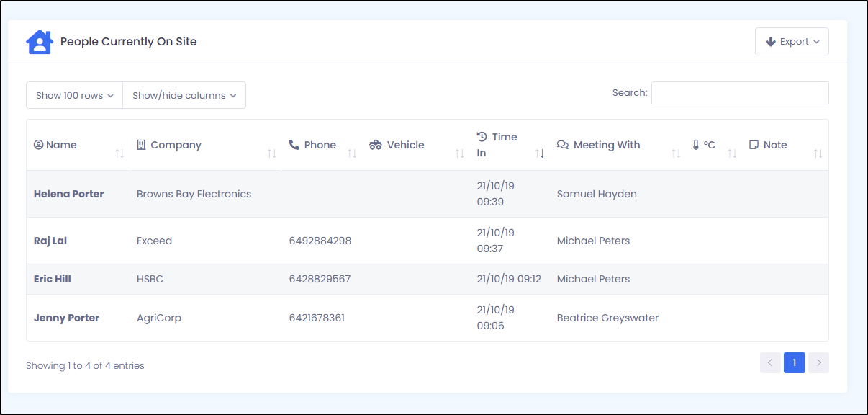Go to the previous page arrow
This screenshot has height=415, width=868.
(770, 363)
